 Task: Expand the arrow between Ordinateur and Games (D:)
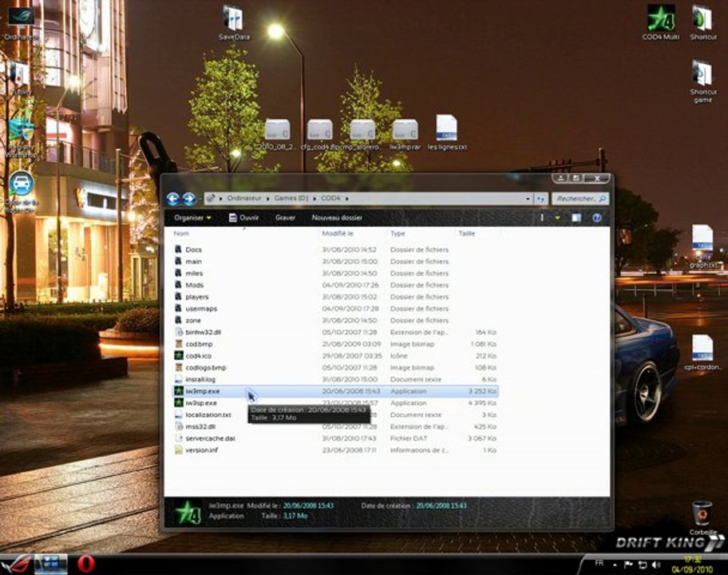268,198
